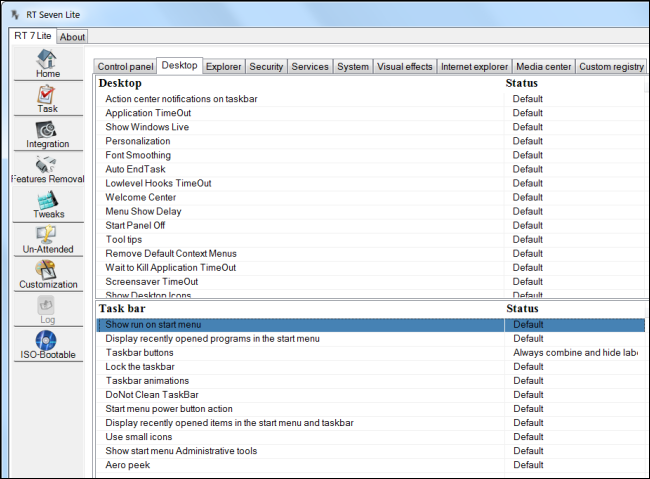The width and height of the screenshot is (650, 479).
Task: Select the Application TimeOut row
Action: (370, 113)
